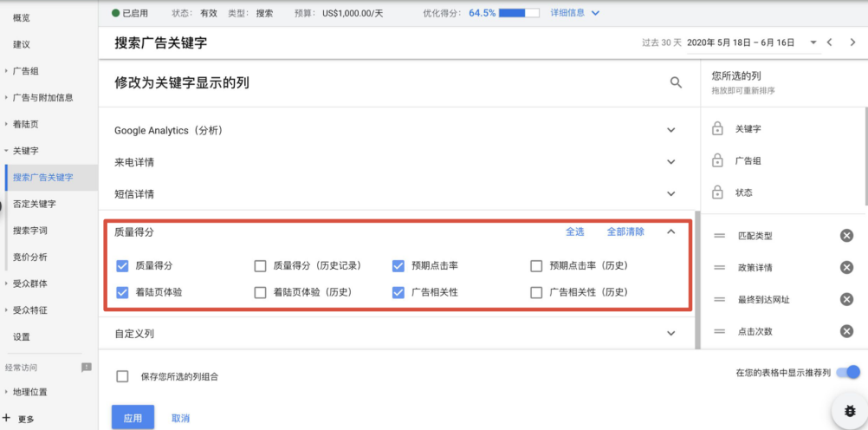This screenshot has height=430, width=868.
Task: Click the green 已启用 status dot
Action: coord(116,13)
